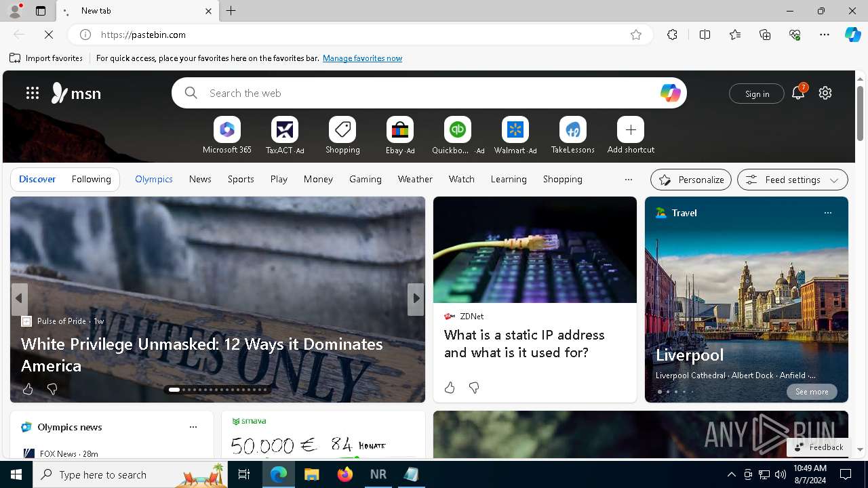
Task: Add this page to favorites star
Action: (636, 35)
